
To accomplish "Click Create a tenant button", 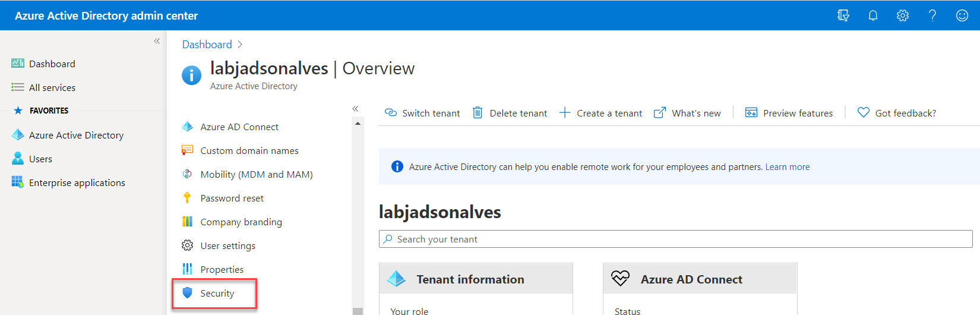I will pyautogui.click(x=601, y=113).
